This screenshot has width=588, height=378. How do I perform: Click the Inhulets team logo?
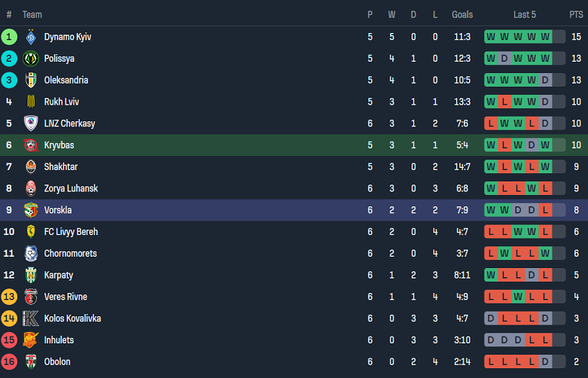[x=31, y=340]
